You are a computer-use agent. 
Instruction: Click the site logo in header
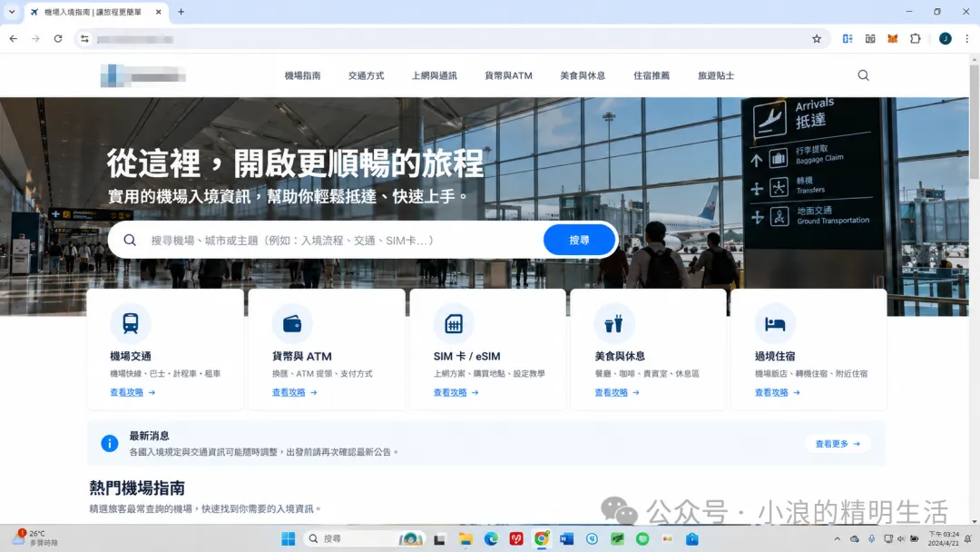point(143,75)
